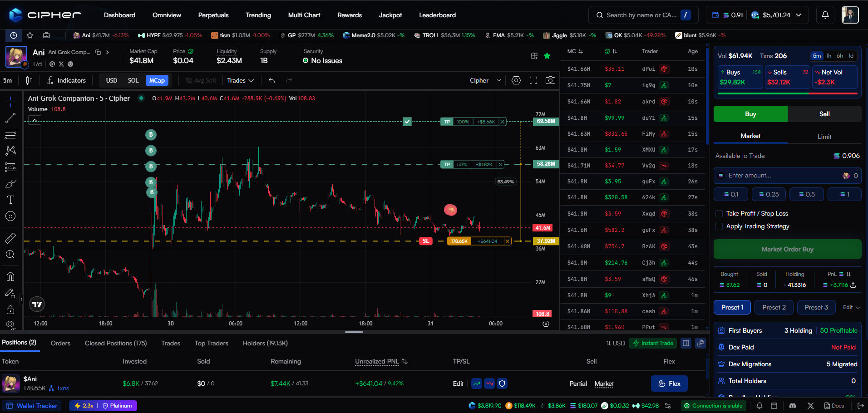Click the notification bell icon in header
The height and width of the screenshot is (413, 868).
point(825,15)
